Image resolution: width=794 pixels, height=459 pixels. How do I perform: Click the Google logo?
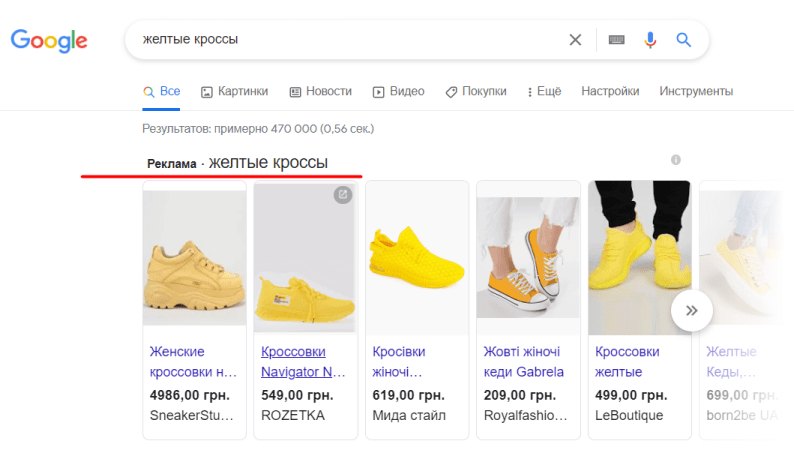point(49,41)
